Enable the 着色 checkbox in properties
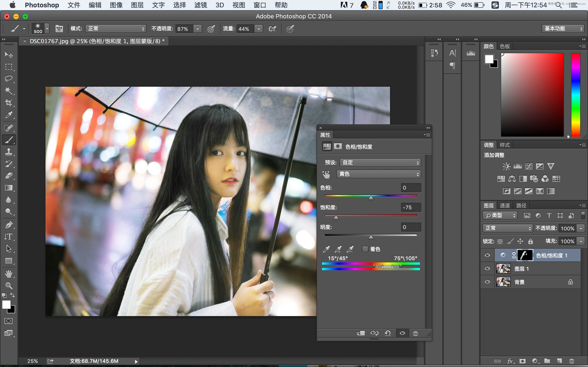Viewport: 588px width, 367px height. [x=366, y=249]
